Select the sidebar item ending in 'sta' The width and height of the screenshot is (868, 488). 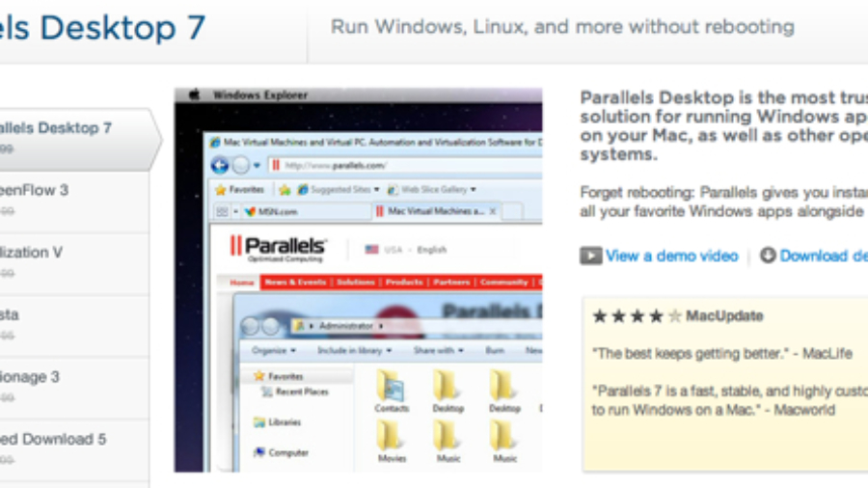coord(74,326)
